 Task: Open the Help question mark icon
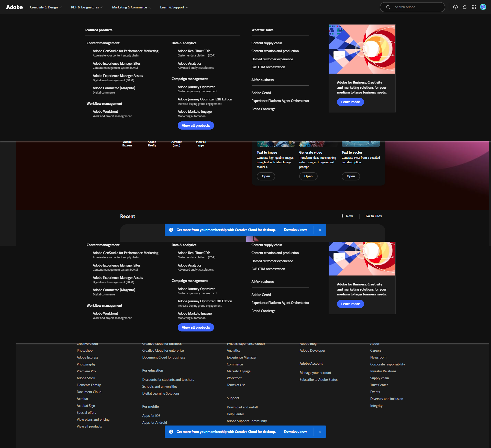(x=455, y=7)
